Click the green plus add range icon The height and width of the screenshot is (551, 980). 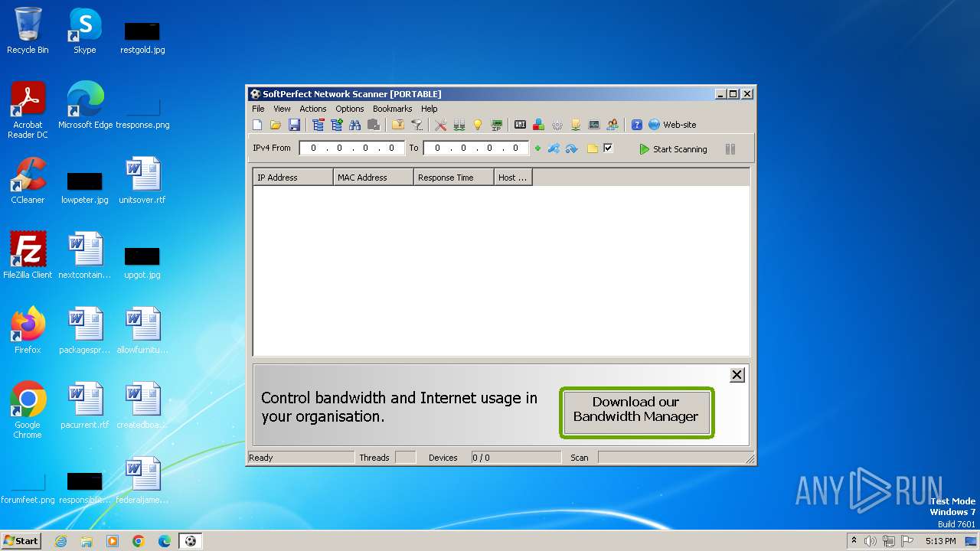(x=537, y=148)
